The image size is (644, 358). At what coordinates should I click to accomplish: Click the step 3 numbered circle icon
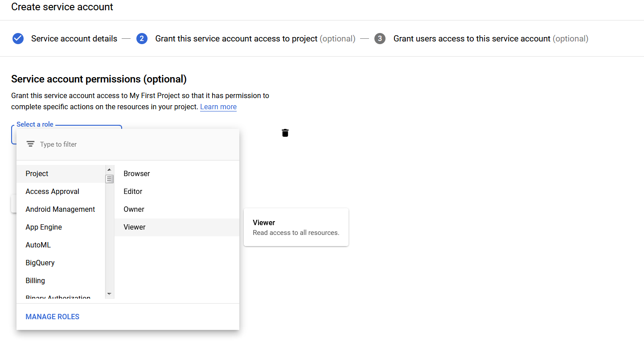point(380,38)
